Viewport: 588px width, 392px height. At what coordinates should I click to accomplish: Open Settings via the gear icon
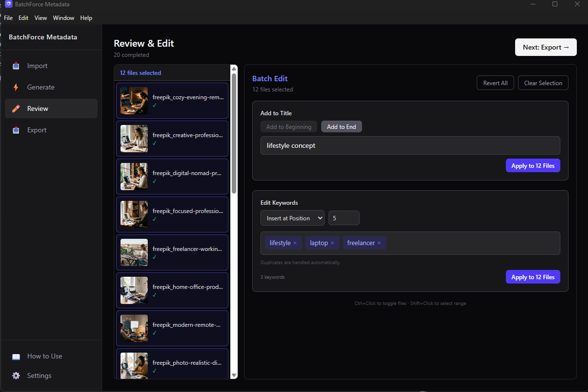tap(16, 375)
